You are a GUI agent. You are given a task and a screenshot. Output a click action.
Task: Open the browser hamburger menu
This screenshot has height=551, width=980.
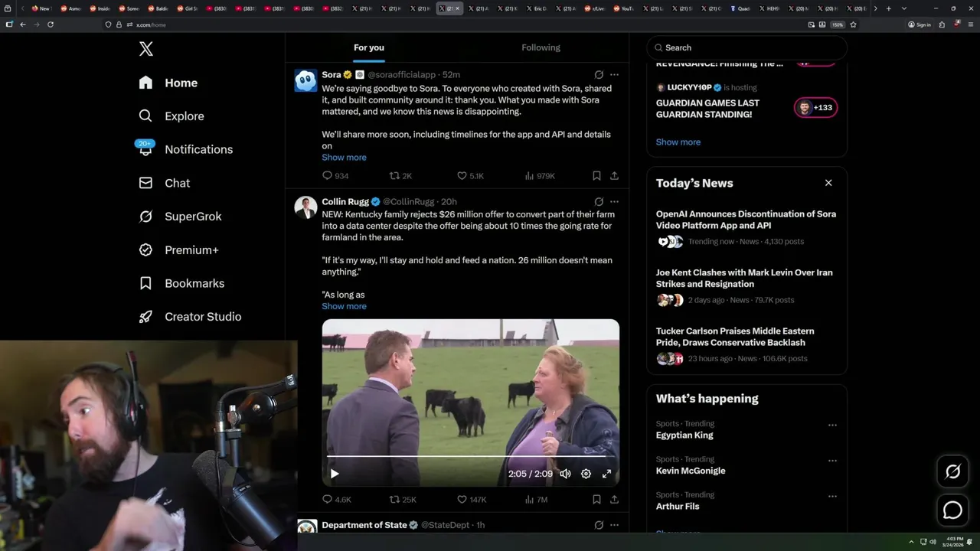pos(970,24)
